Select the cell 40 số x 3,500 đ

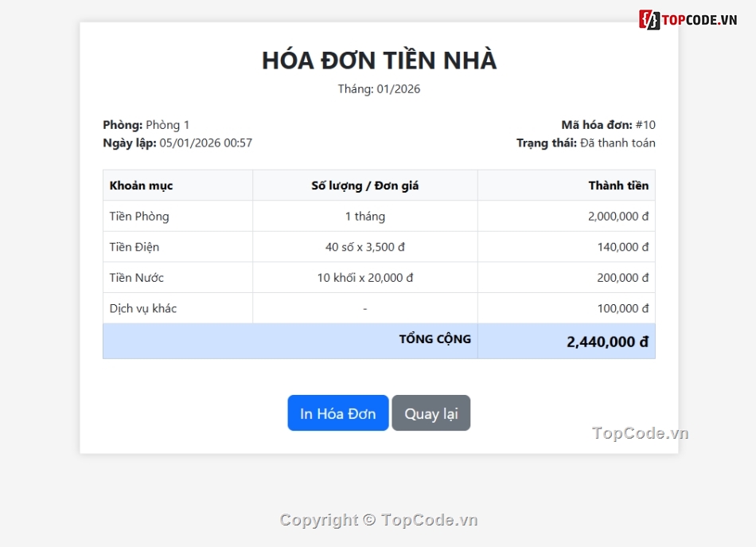(365, 247)
